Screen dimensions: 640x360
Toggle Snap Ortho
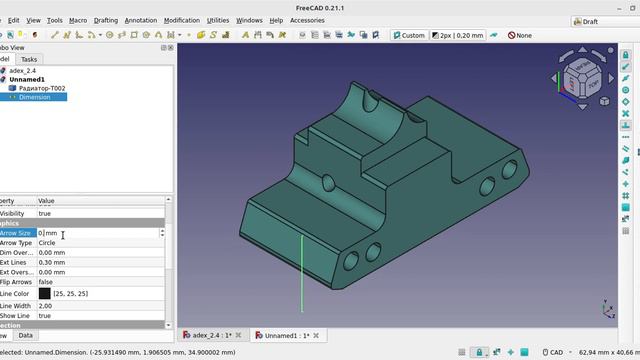coord(625,184)
